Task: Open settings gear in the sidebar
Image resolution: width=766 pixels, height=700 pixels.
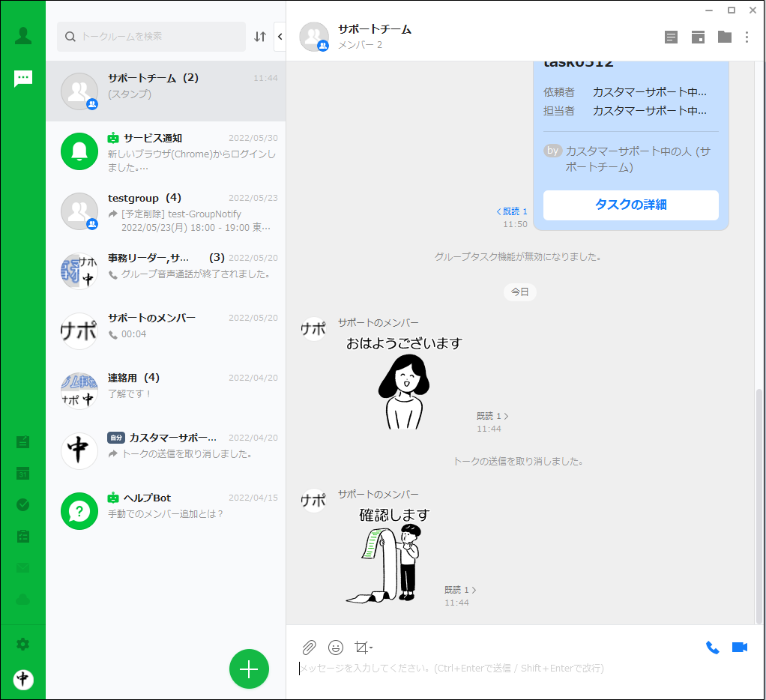Action: [23, 644]
